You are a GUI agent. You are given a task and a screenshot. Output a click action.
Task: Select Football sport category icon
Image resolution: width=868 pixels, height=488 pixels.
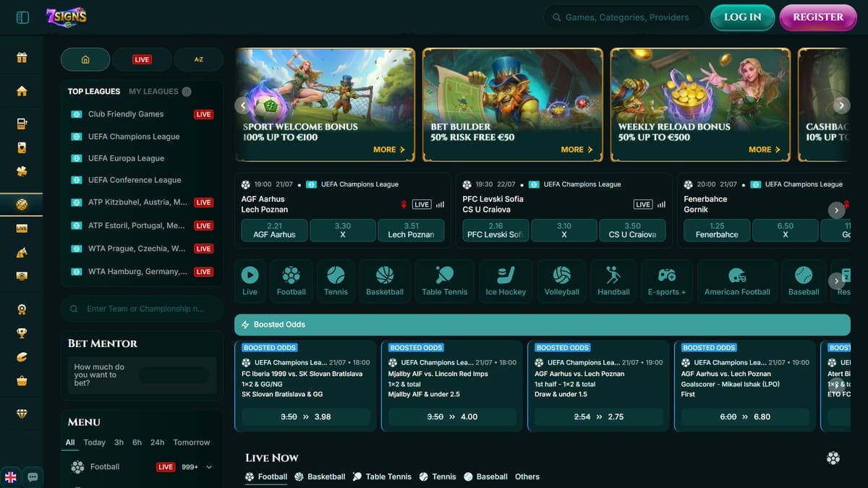point(291,281)
